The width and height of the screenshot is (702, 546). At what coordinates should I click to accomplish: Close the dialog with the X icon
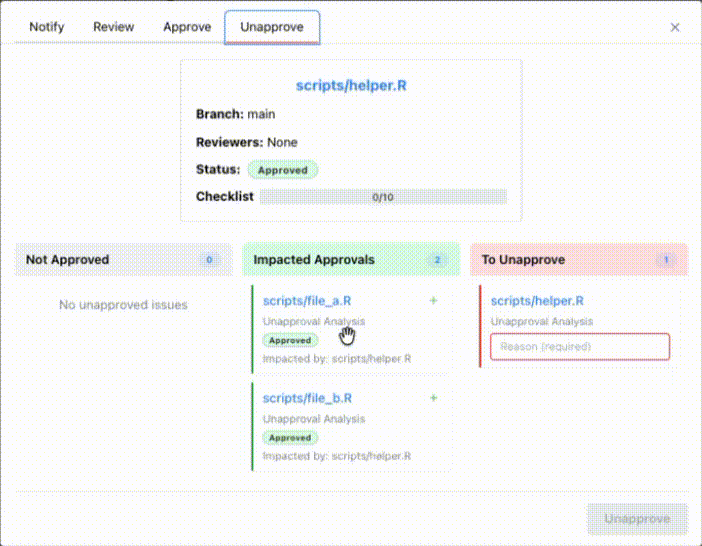point(675,28)
